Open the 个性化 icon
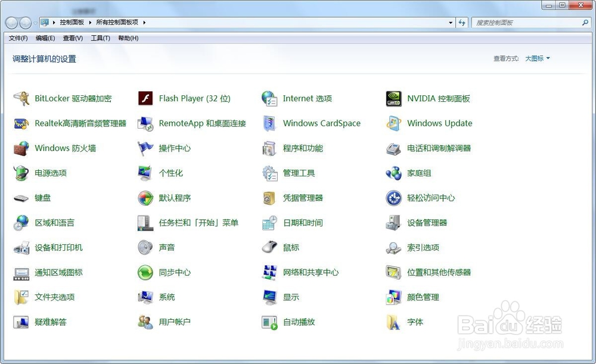Viewport: 596px width, 364px height. click(x=145, y=173)
